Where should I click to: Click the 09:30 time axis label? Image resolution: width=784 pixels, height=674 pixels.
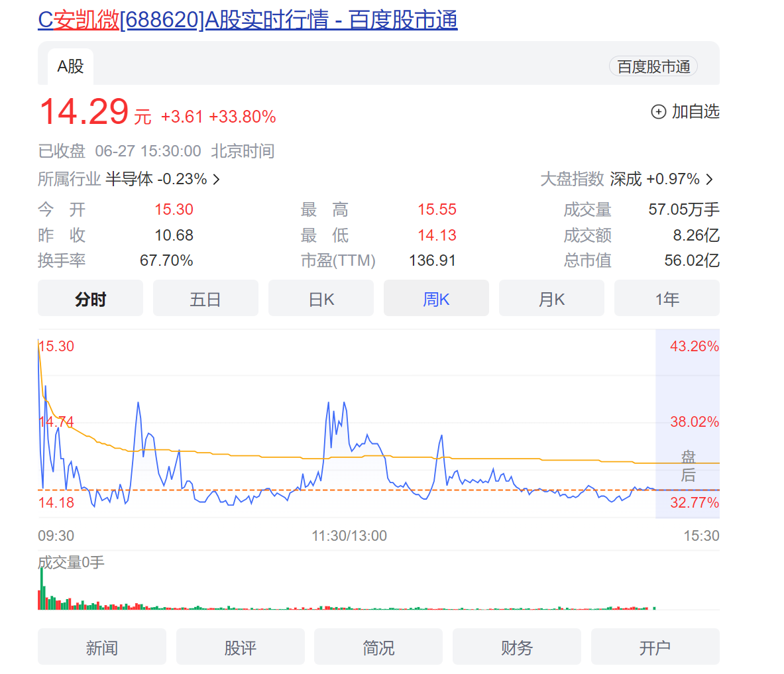pos(56,536)
